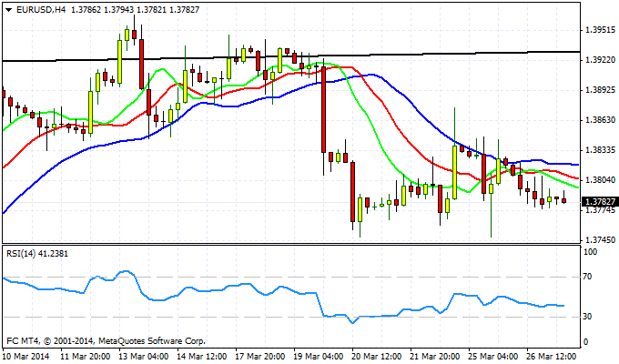Viewport: 619px width, 364px height.
Task: Click the RSI scale value 30
Action: (x=588, y=317)
